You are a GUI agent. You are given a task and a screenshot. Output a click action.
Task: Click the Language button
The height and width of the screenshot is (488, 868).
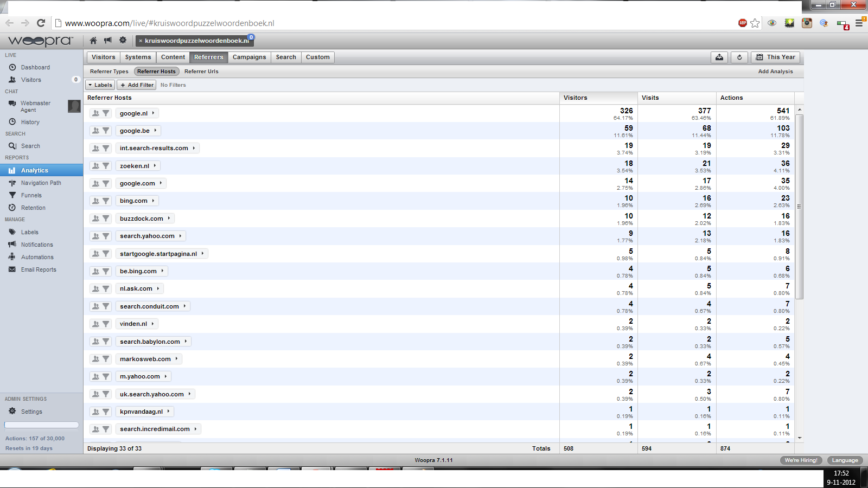click(x=845, y=460)
